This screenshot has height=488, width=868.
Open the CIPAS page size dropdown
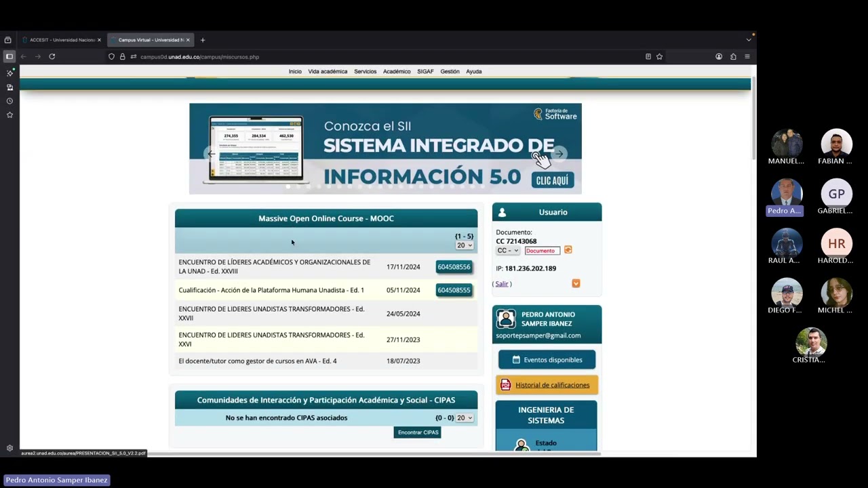tap(465, 418)
